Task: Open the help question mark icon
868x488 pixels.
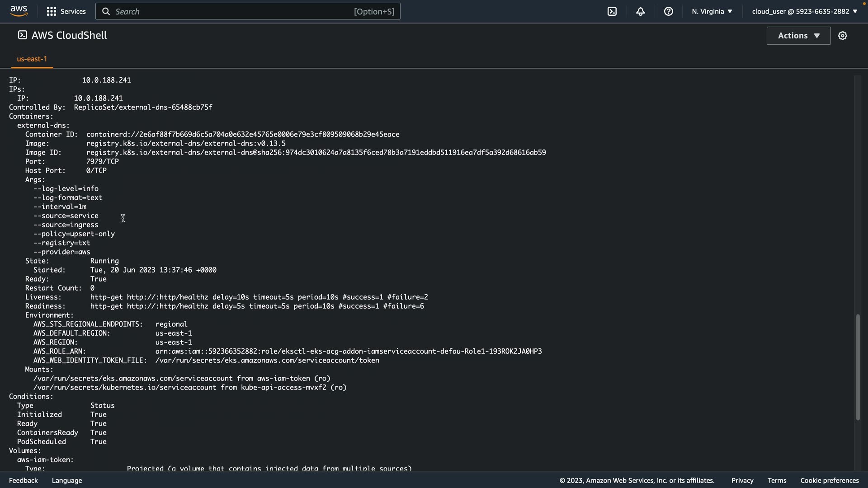Action: coord(668,11)
